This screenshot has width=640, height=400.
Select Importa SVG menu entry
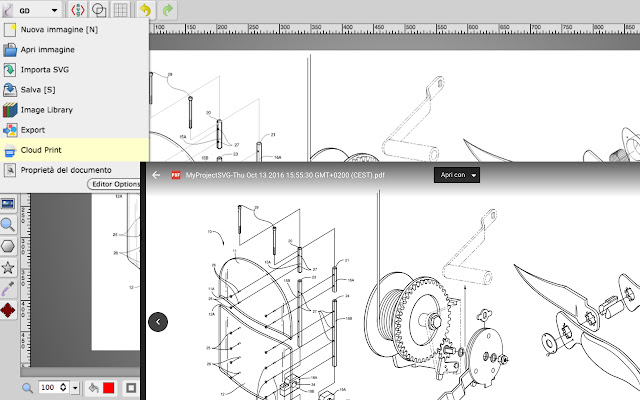[74, 69]
